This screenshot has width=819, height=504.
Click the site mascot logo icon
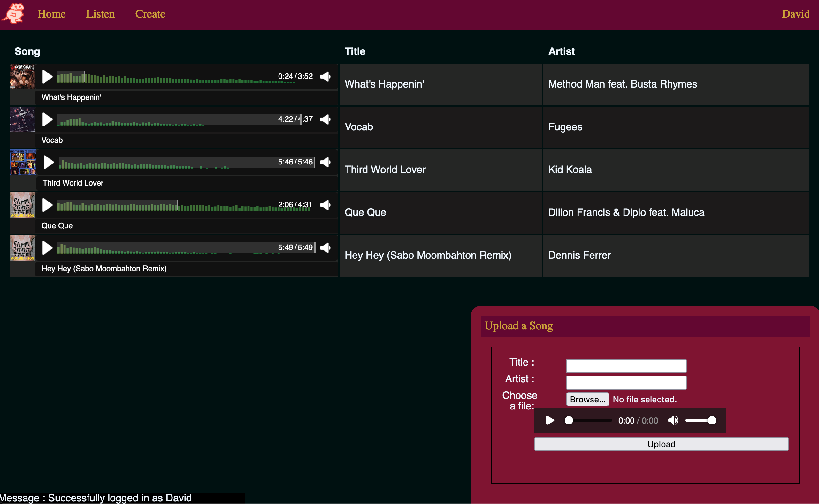14,13
